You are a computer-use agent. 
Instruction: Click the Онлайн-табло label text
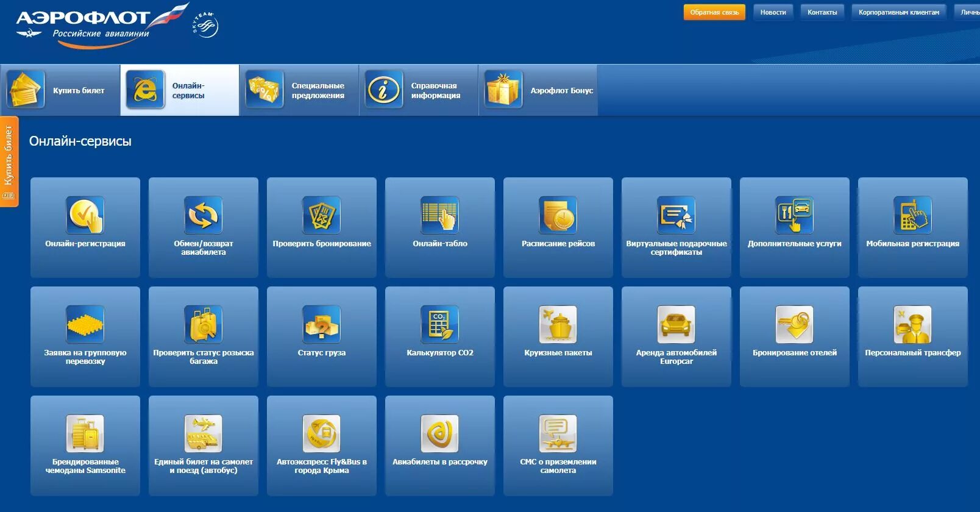(440, 243)
